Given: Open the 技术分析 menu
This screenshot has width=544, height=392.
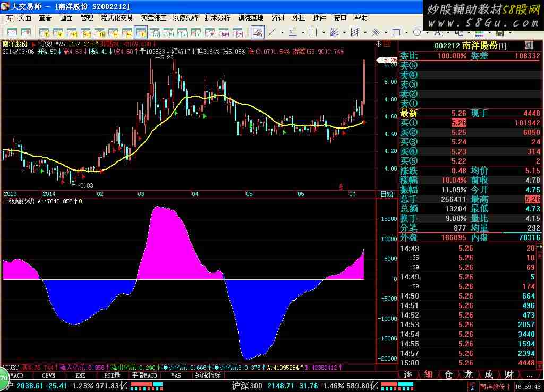Looking at the screenshot, I should [217, 18].
